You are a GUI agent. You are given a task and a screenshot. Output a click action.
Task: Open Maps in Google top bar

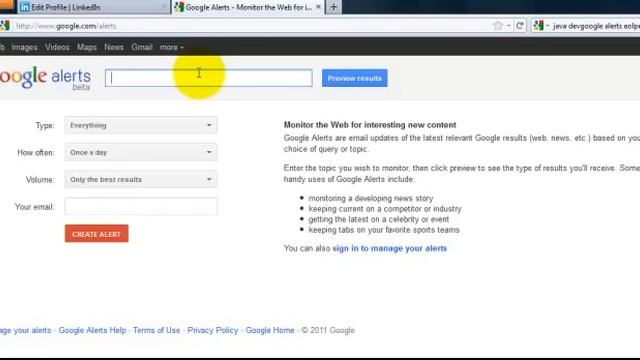(87, 47)
